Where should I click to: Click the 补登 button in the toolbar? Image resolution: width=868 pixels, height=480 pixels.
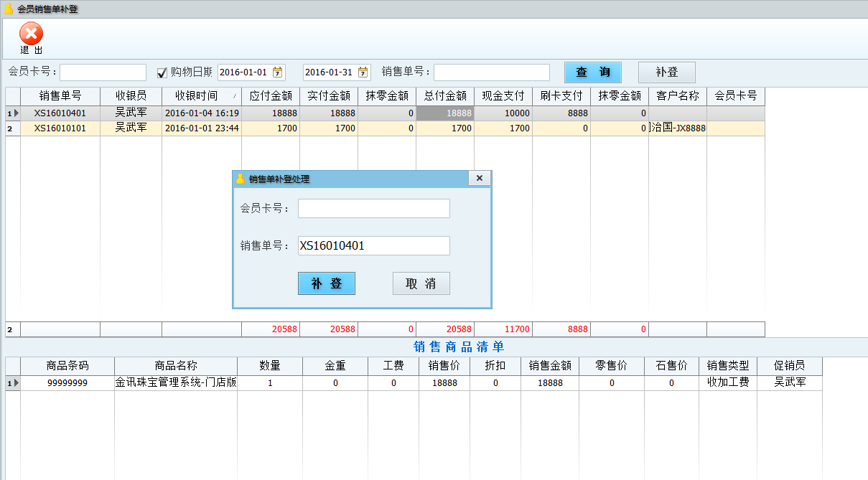coord(666,72)
